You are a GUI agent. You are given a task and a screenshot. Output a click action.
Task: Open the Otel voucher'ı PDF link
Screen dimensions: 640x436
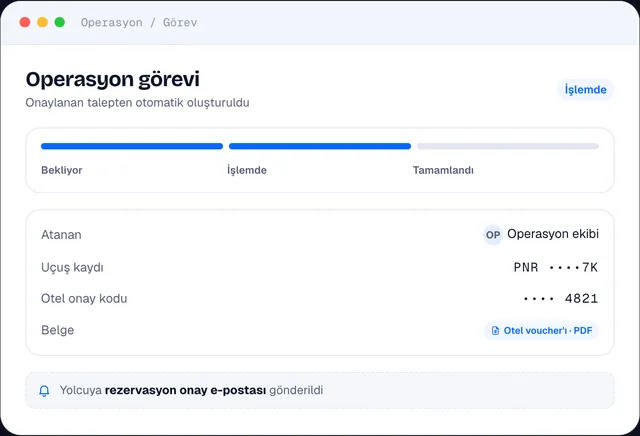coord(541,331)
